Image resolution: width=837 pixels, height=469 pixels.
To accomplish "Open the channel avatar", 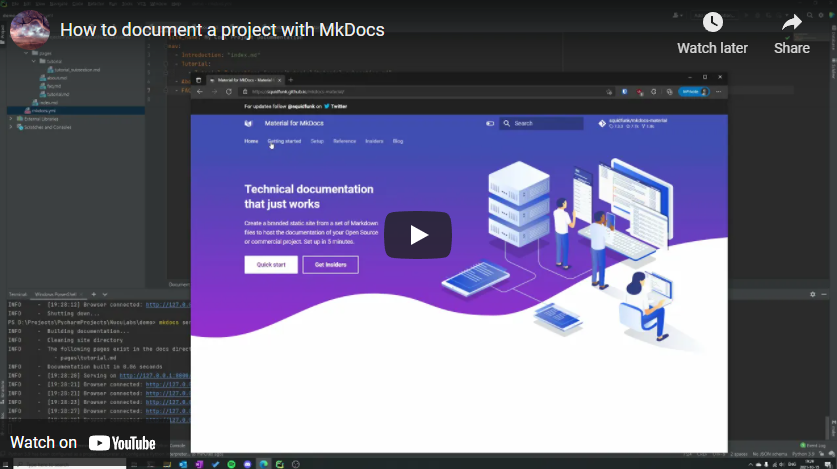I will [30, 30].
